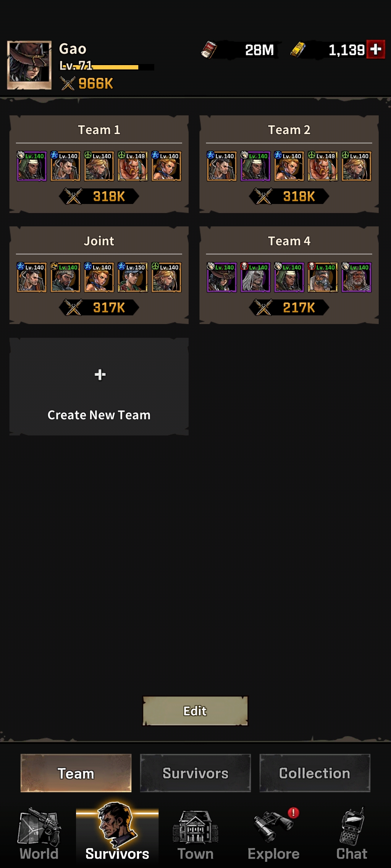Image resolution: width=391 pixels, height=868 pixels.
Task: Select the Team tab
Action: pos(76,773)
